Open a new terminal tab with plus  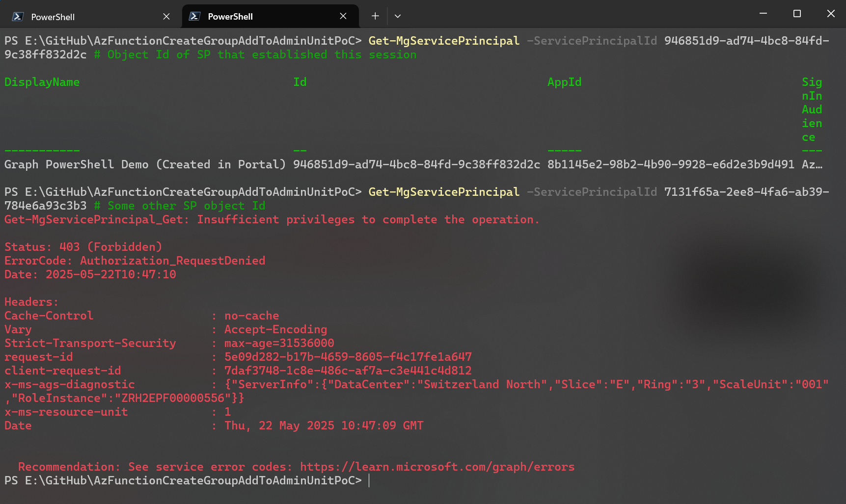(x=375, y=16)
